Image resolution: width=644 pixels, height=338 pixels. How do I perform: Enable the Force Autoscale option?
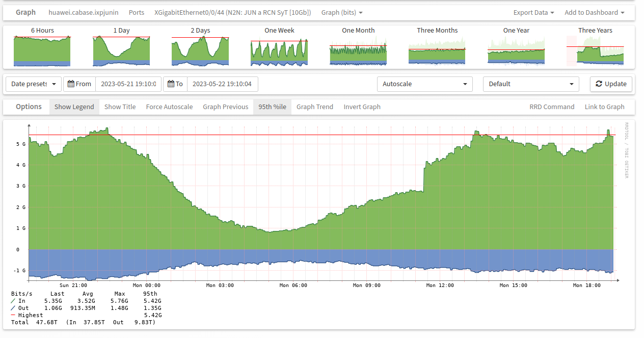(x=169, y=107)
